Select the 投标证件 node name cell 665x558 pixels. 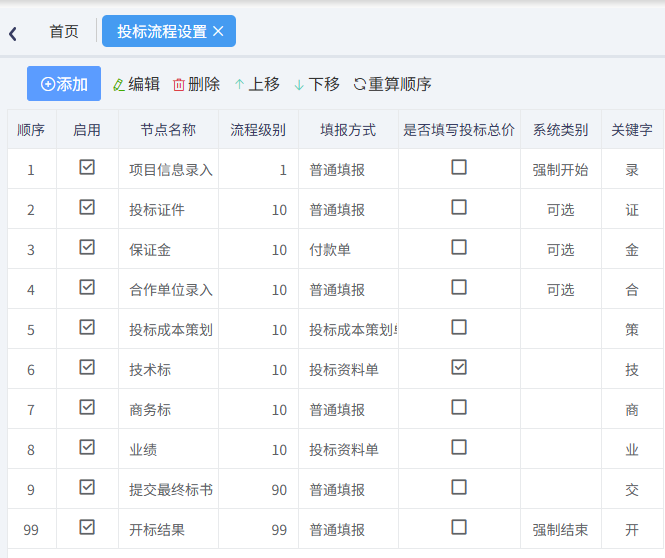[x=168, y=209]
